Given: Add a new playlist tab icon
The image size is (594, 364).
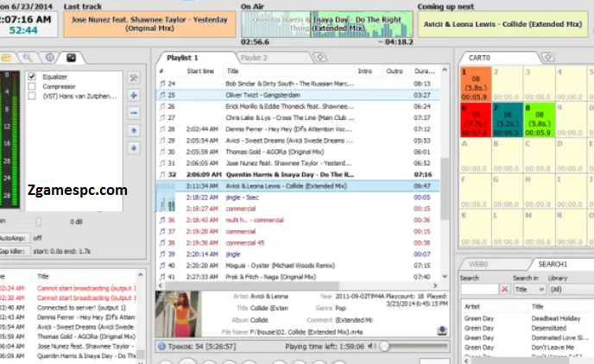Looking at the screenshot, I should click(320, 58).
